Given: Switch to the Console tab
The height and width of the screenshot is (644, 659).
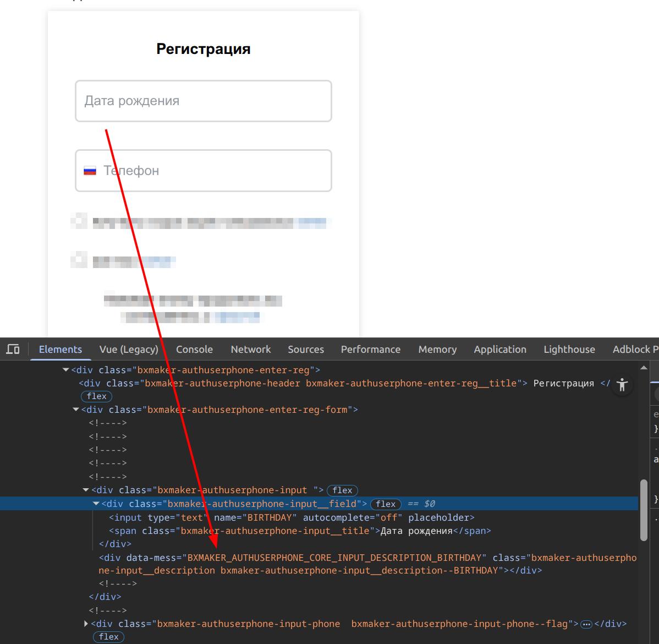Looking at the screenshot, I should pos(194,350).
